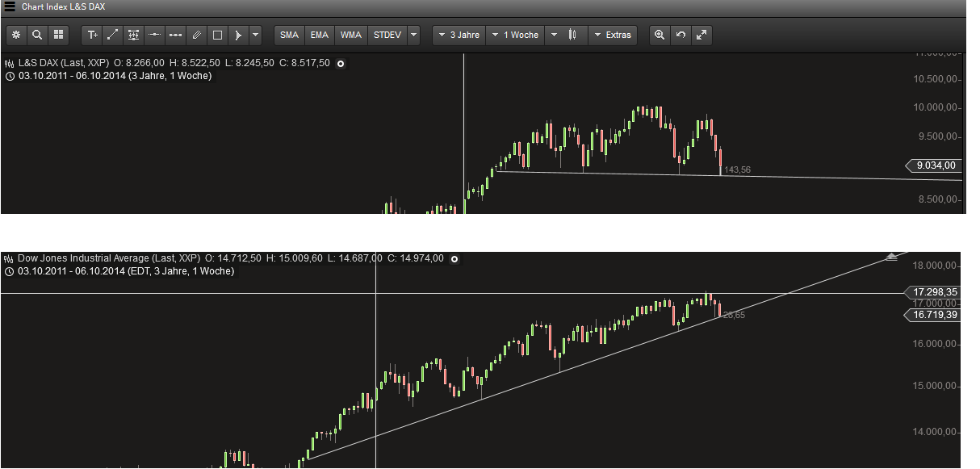Click the 9.034,00 price label on DAX axis
Viewport: 980px width, 469px height.
[x=934, y=165]
